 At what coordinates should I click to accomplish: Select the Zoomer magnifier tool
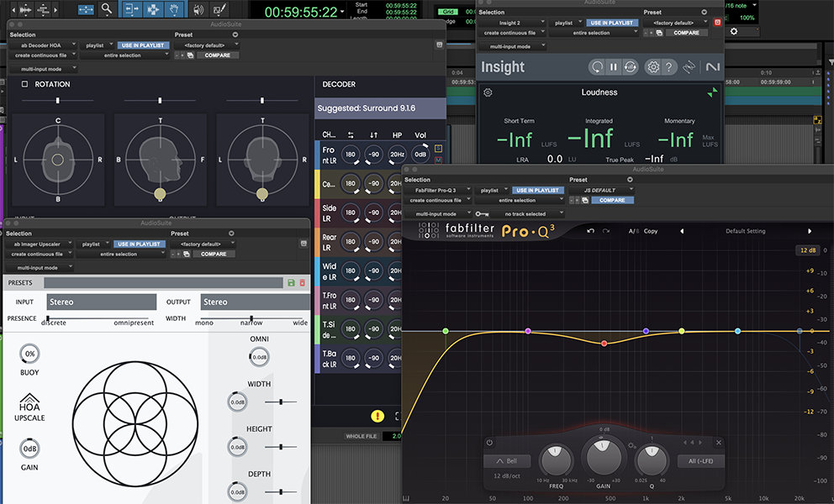pos(107,9)
